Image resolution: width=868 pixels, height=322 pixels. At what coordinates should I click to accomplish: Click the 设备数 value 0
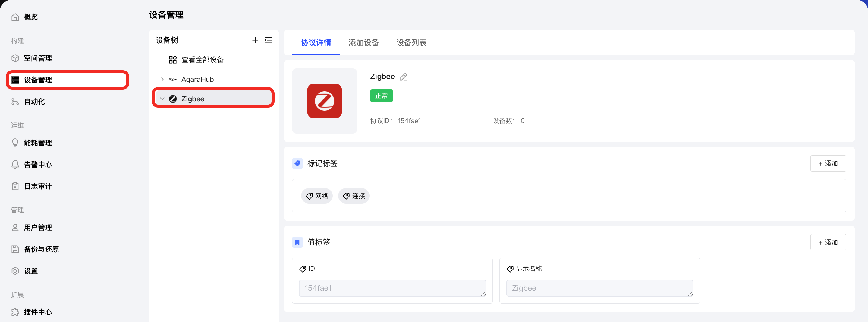pos(522,121)
